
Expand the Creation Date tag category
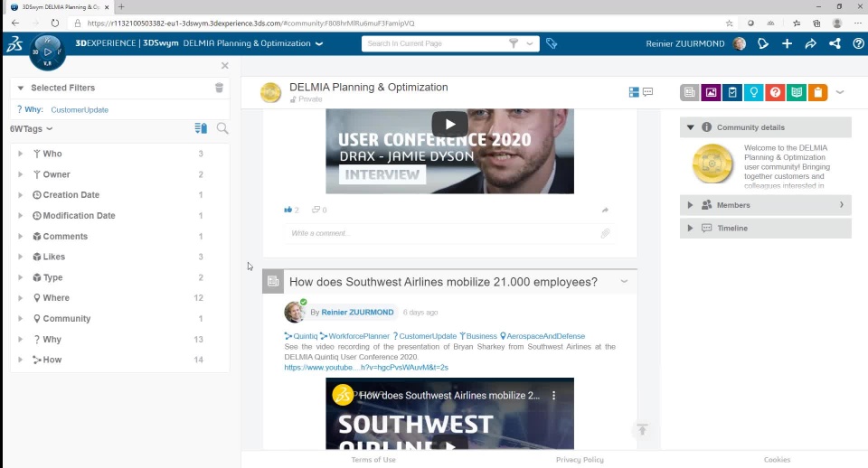tap(20, 195)
